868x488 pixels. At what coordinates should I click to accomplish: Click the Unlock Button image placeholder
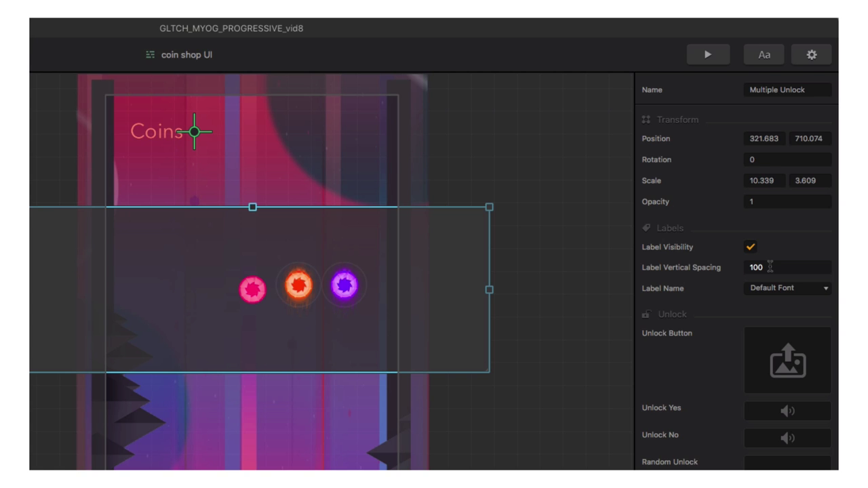787,361
